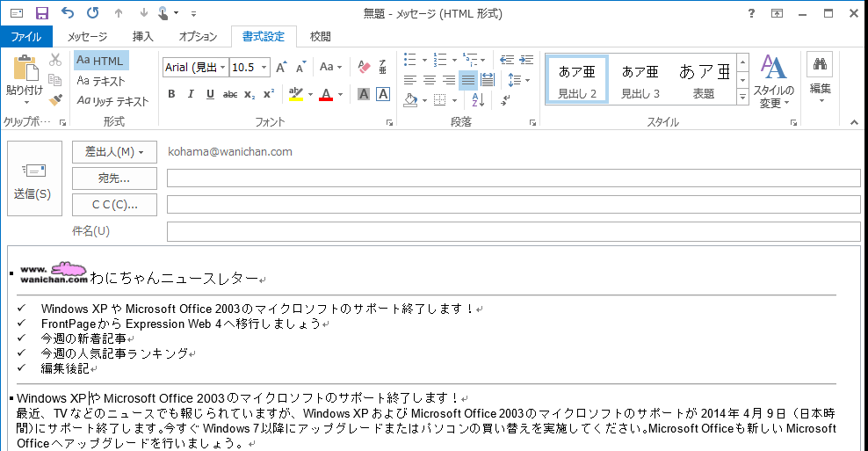Open the Help question mark

click(x=751, y=13)
